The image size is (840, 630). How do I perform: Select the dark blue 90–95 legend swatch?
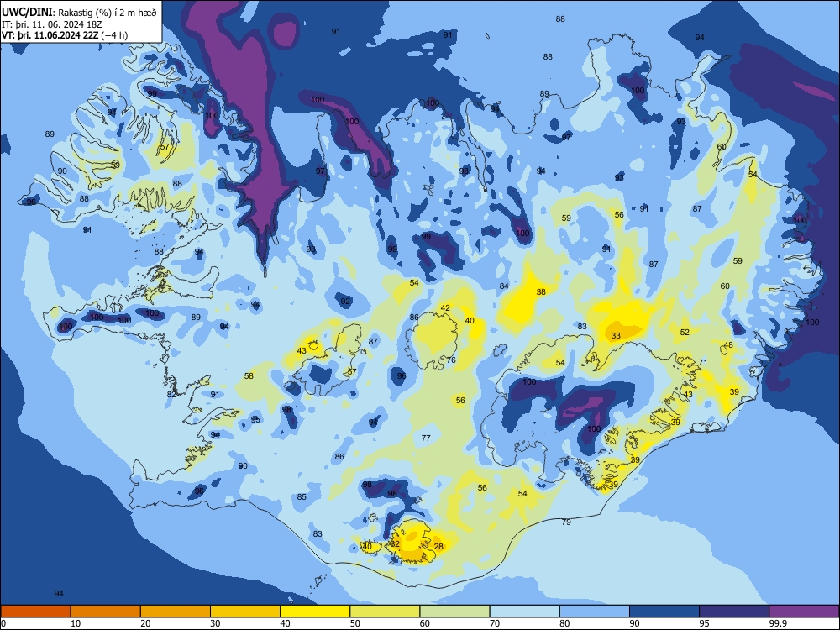click(664, 612)
